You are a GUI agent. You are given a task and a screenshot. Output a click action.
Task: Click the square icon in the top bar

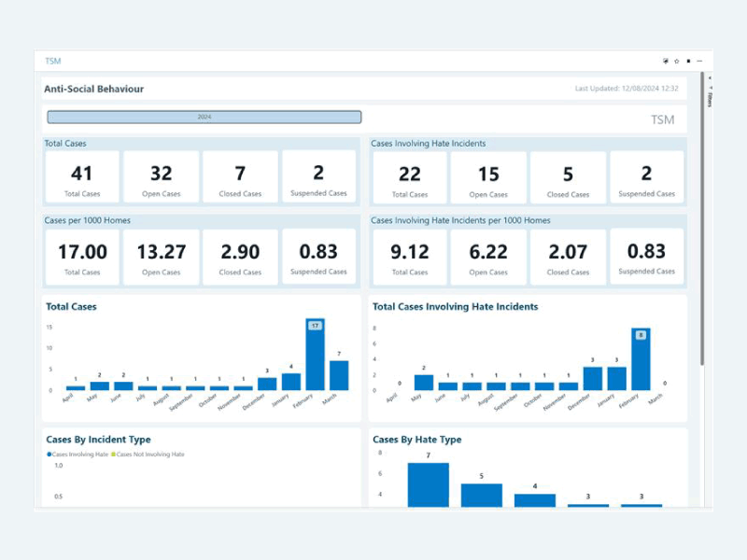tap(689, 61)
